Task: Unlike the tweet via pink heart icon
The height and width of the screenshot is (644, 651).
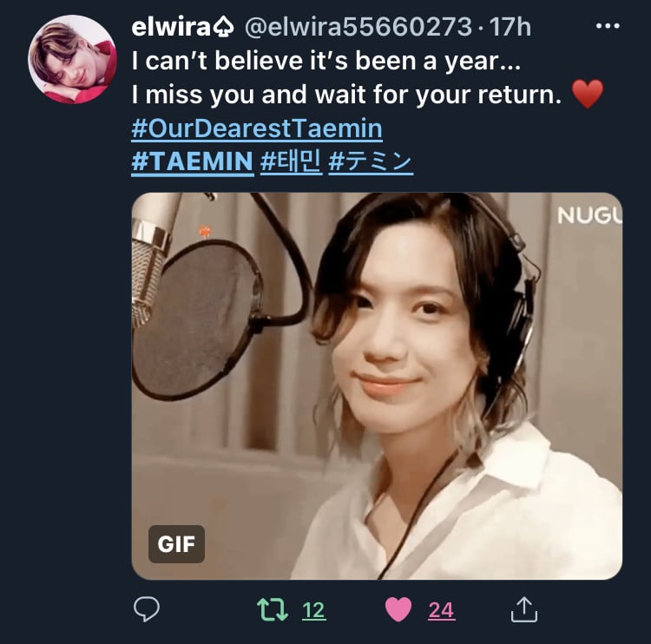Action: (398, 609)
